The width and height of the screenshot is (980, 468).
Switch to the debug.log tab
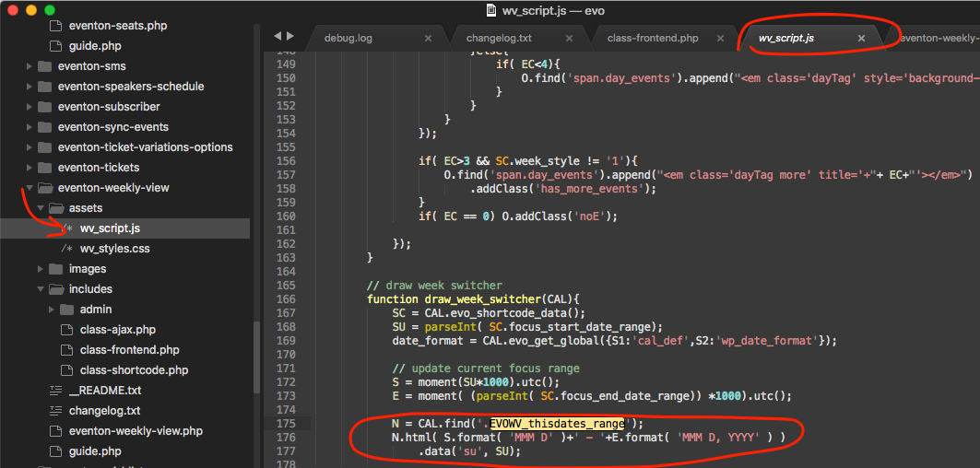pos(348,39)
